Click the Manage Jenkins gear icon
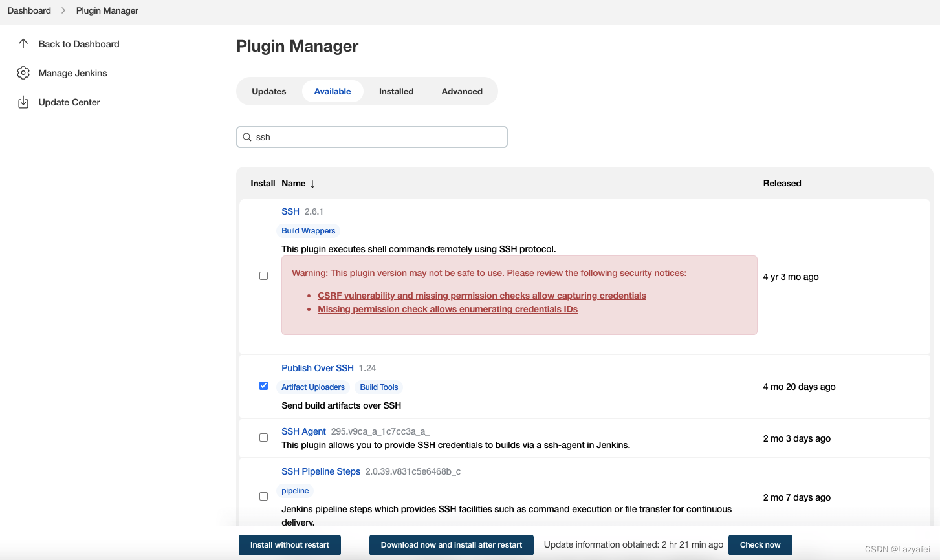Image resolution: width=940 pixels, height=560 pixels. pyautogui.click(x=23, y=73)
